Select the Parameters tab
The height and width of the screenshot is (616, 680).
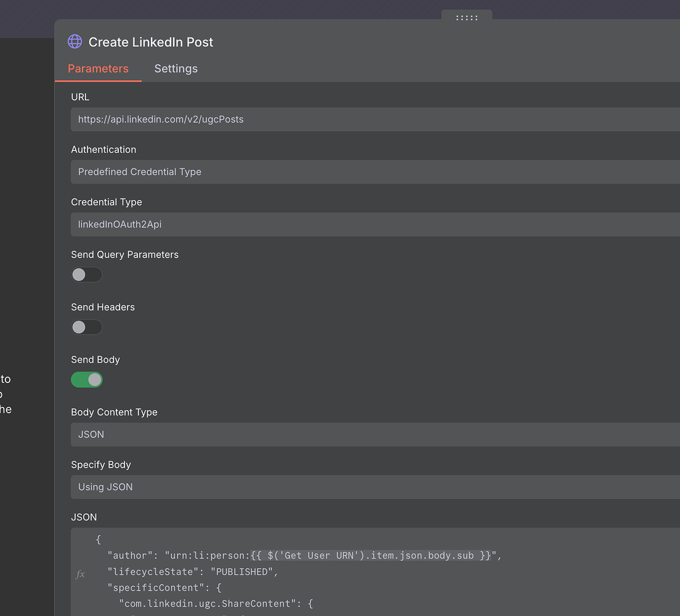point(98,68)
